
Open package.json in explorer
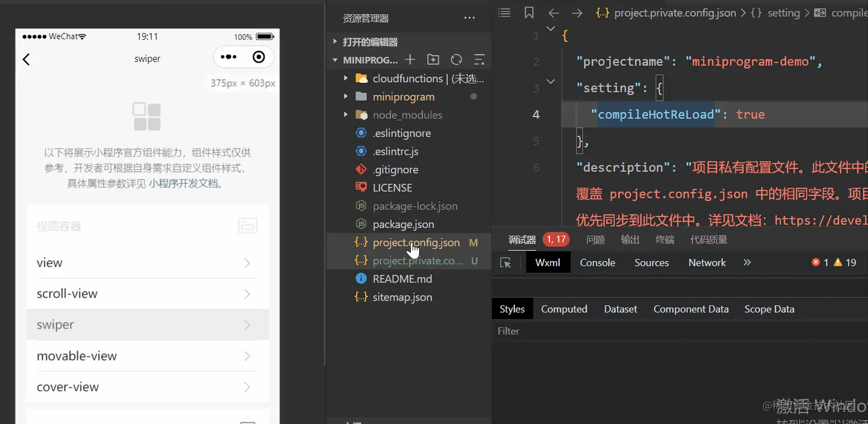click(x=409, y=224)
